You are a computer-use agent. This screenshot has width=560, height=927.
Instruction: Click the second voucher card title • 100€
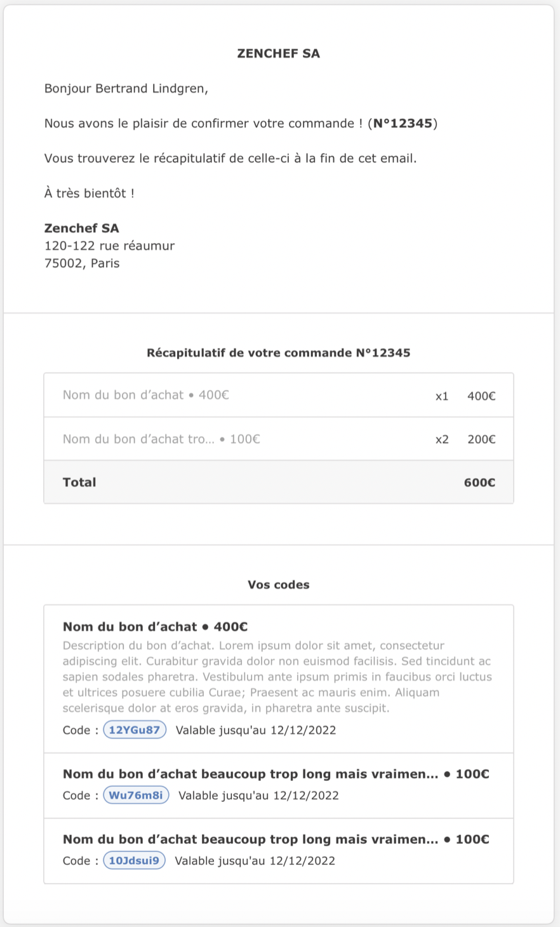coord(276,774)
